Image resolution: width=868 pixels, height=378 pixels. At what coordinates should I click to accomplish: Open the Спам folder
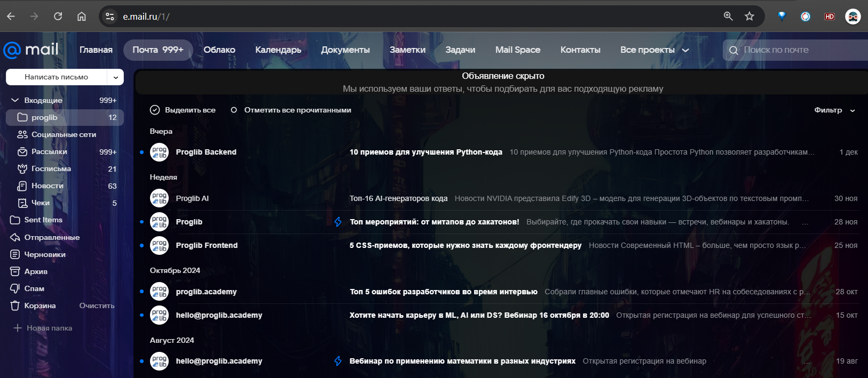tap(65, 288)
